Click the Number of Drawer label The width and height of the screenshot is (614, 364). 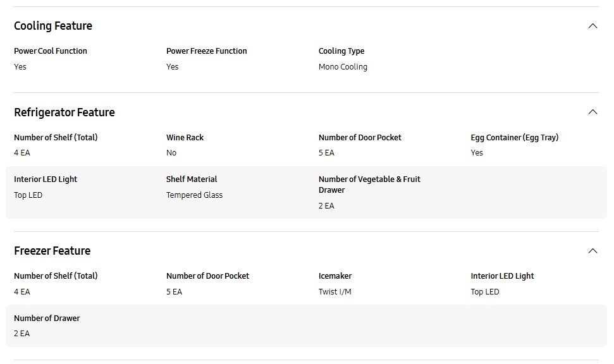tap(47, 318)
